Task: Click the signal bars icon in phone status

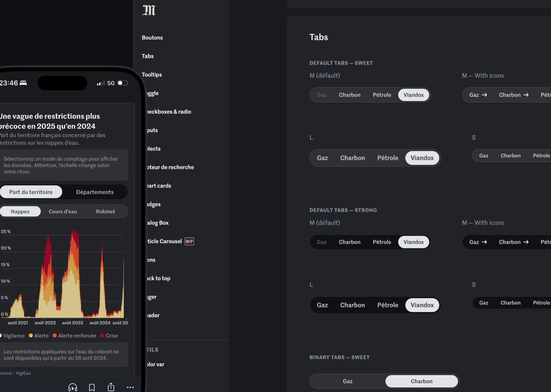Action: [x=101, y=83]
